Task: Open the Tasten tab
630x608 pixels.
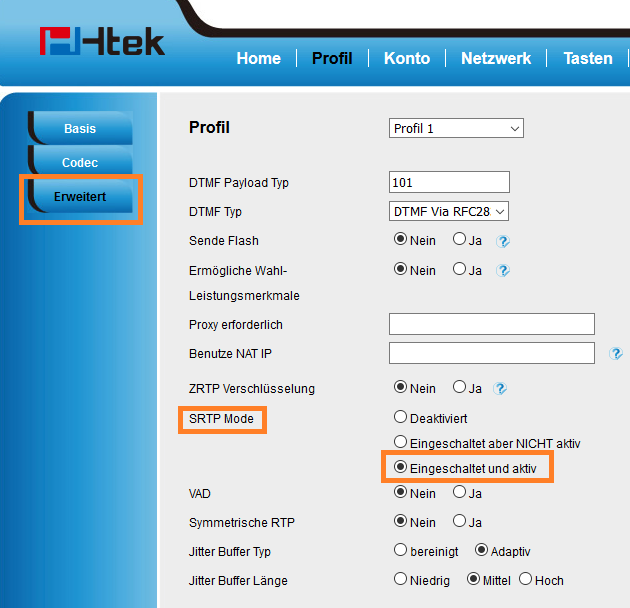Action: (588, 58)
